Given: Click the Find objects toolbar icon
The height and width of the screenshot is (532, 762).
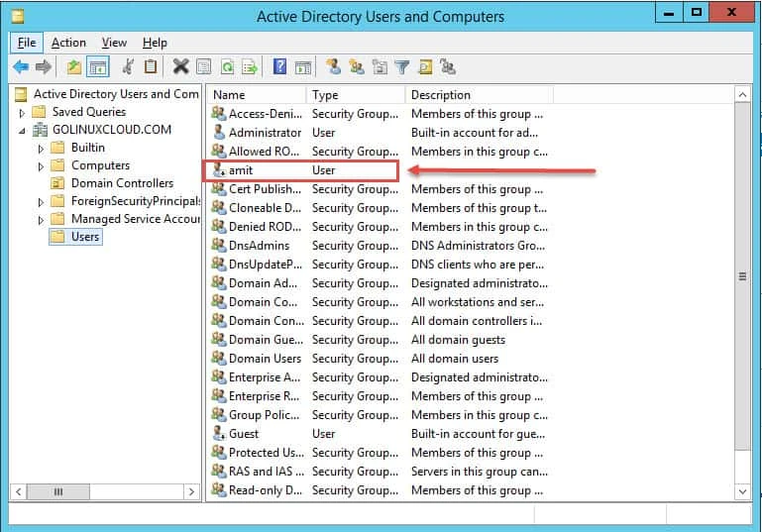Looking at the screenshot, I should (425, 67).
